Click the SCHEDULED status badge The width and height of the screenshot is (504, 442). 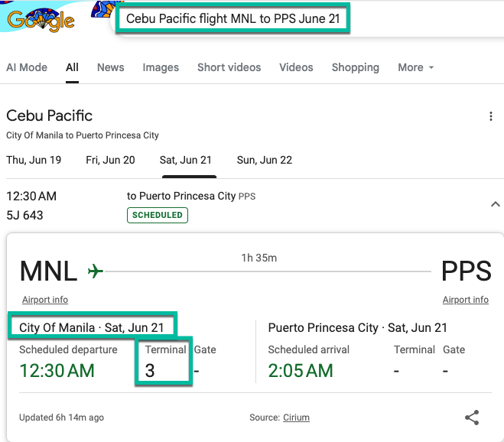158,215
